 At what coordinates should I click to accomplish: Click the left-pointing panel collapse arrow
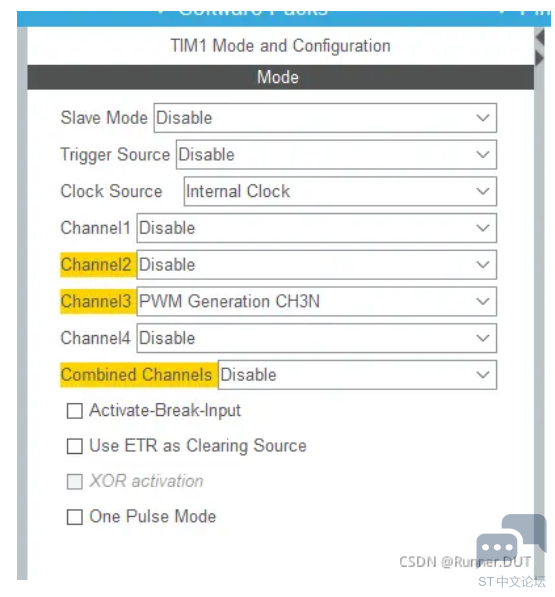pos(539,38)
